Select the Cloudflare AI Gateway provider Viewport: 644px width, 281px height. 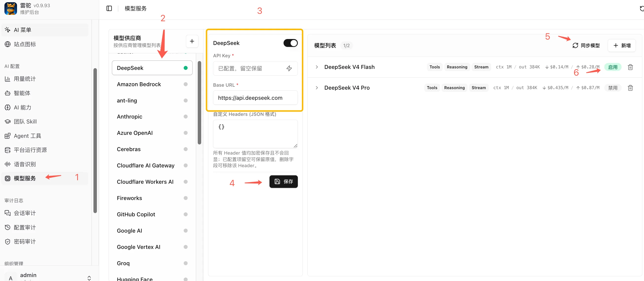(152, 165)
